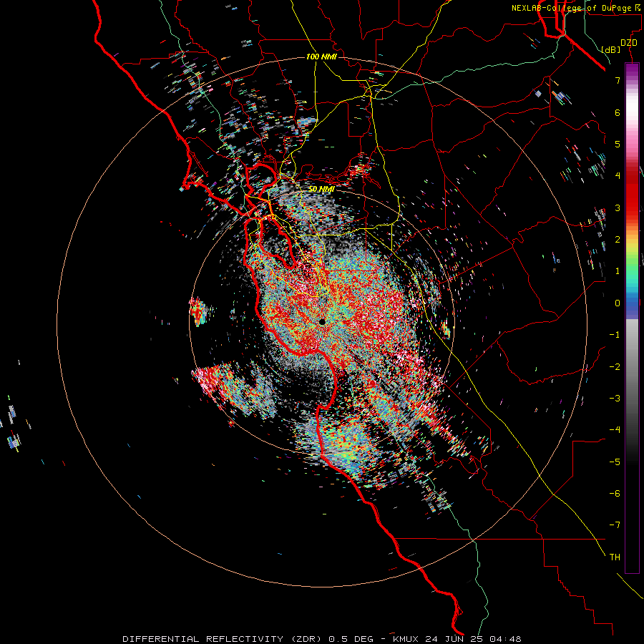Image resolution: width=644 pixels, height=644 pixels.
Task: Click the 5 value on color scale
Action: point(618,144)
